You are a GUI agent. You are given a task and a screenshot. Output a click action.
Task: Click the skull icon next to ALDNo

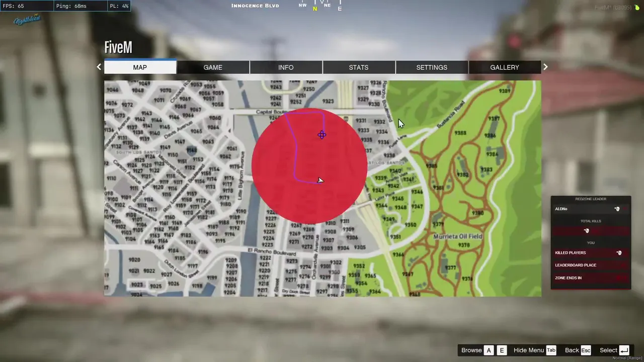(x=617, y=209)
